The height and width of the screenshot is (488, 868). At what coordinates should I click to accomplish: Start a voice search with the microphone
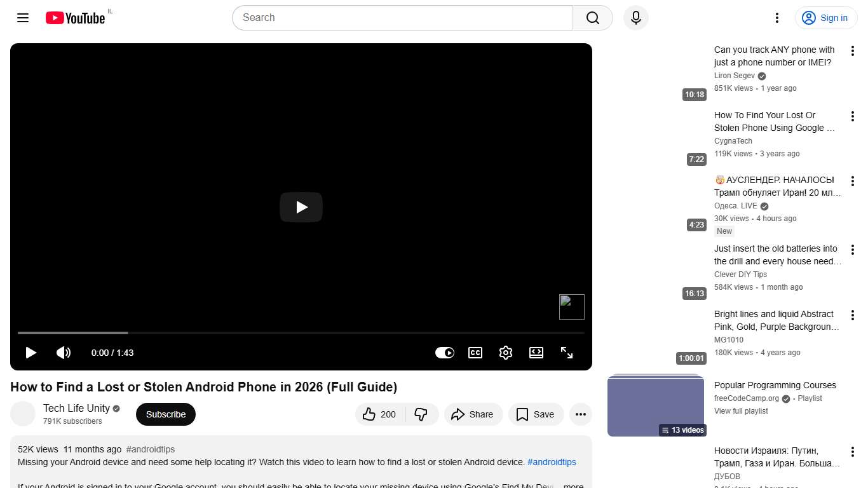tap(635, 18)
